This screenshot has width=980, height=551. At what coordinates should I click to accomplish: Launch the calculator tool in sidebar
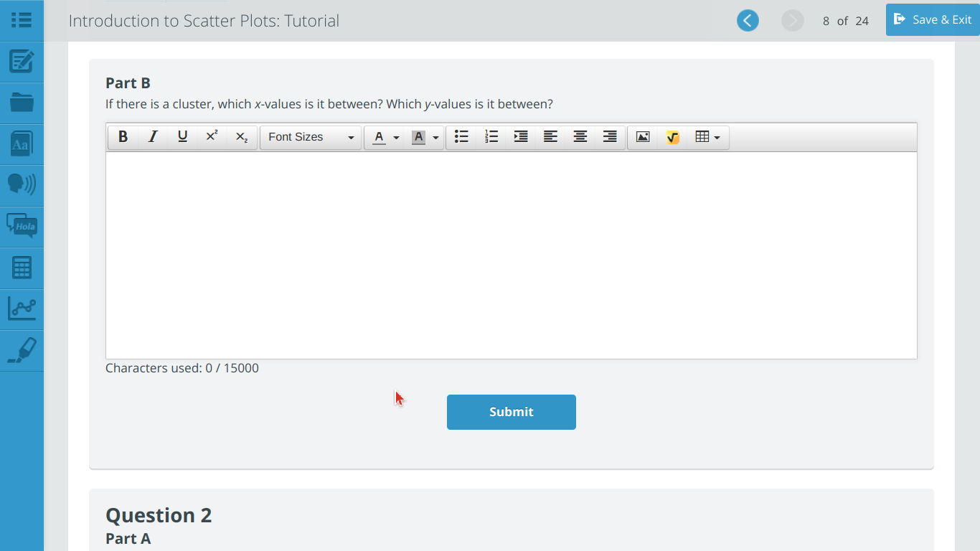(22, 268)
